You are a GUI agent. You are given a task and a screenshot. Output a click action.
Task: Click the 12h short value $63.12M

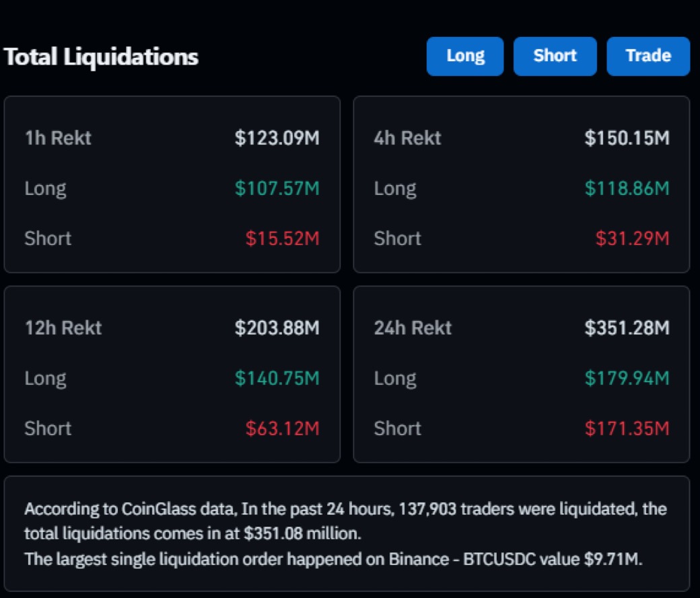[x=282, y=428]
